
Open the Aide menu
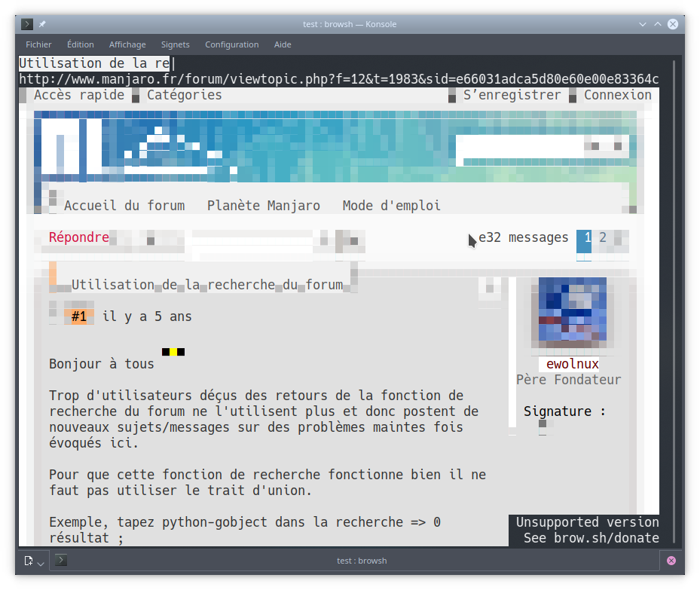[x=283, y=44]
